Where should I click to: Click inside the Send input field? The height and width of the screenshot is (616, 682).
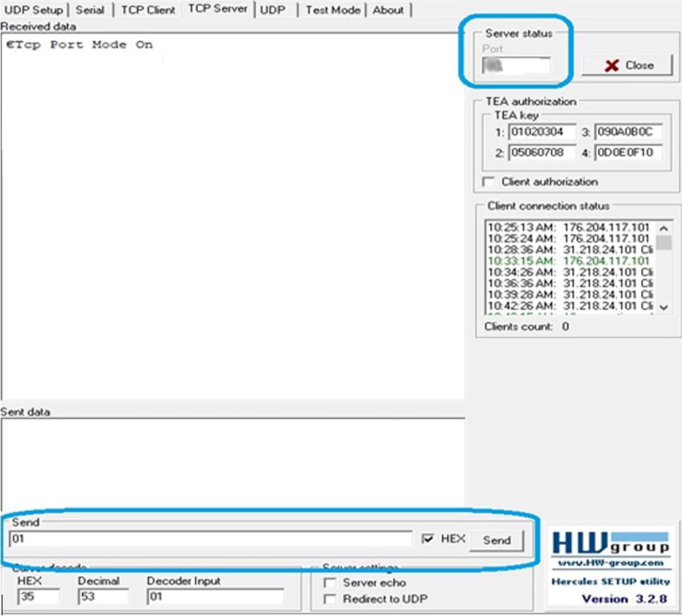tap(207, 540)
